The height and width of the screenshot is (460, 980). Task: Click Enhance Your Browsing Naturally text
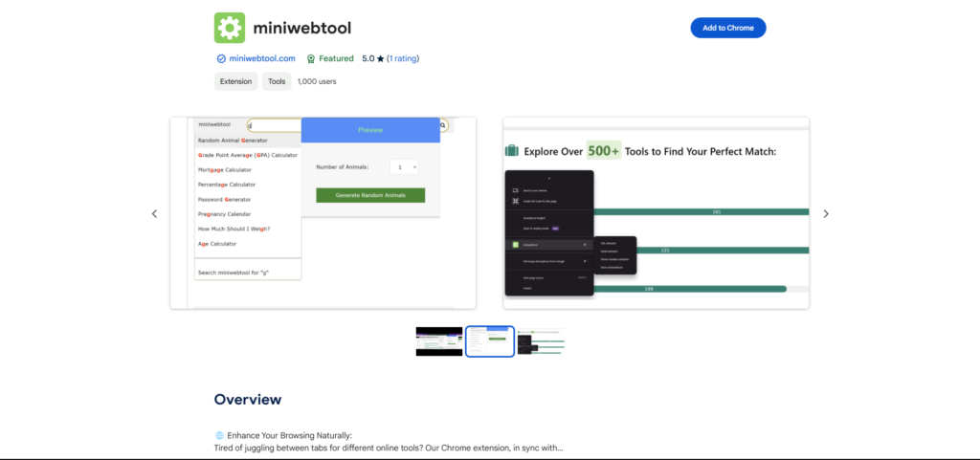click(289, 435)
